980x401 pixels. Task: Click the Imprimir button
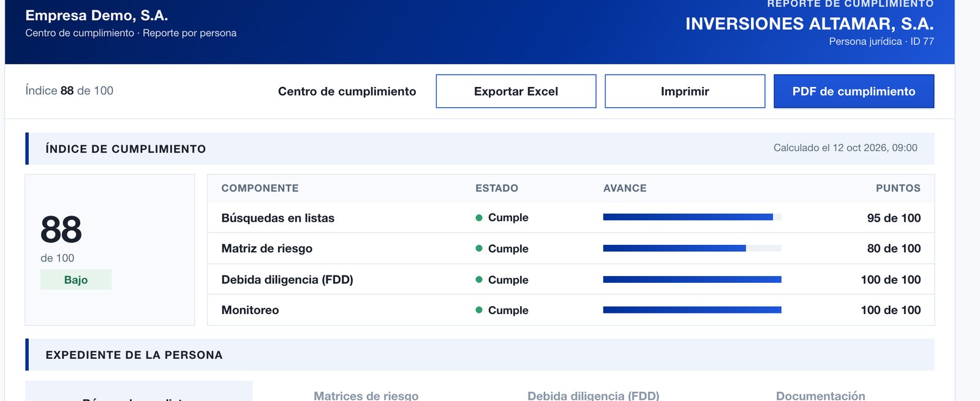coord(685,91)
